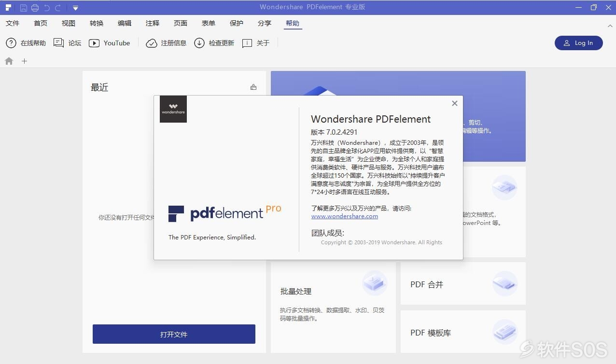The image size is (616, 364).
Task: Open the PDF 合并 card
Action: coord(463,283)
